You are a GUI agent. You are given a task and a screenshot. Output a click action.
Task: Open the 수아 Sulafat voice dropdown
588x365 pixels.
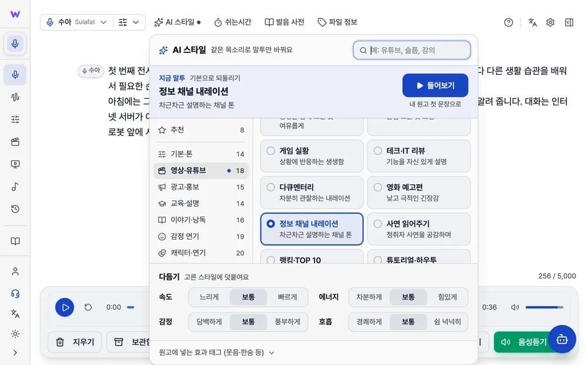76,22
